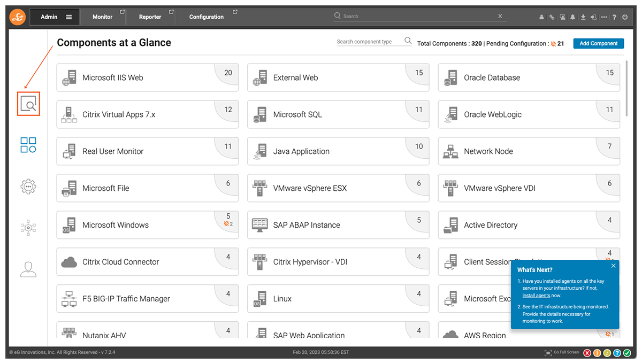This screenshot has height=364, width=642.
Task: Open the user sidebar icon
Action: click(28, 269)
